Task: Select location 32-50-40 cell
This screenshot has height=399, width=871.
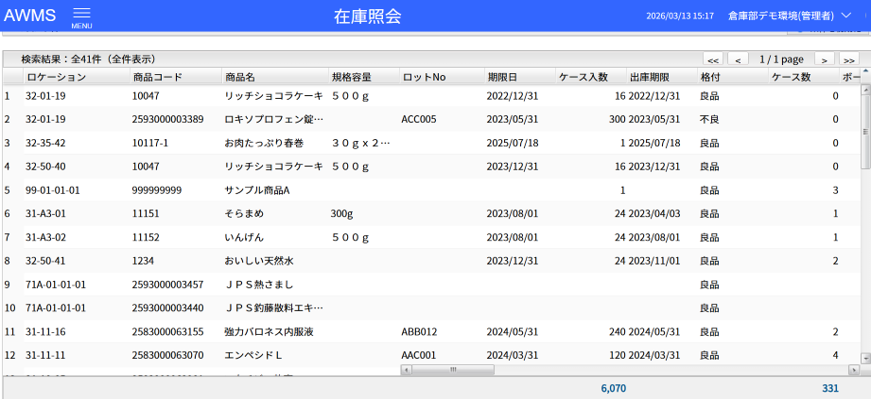Action: point(46,167)
